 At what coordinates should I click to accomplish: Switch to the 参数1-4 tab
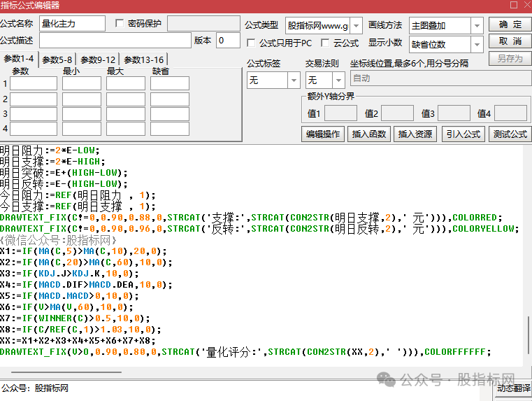(x=19, y=59)
